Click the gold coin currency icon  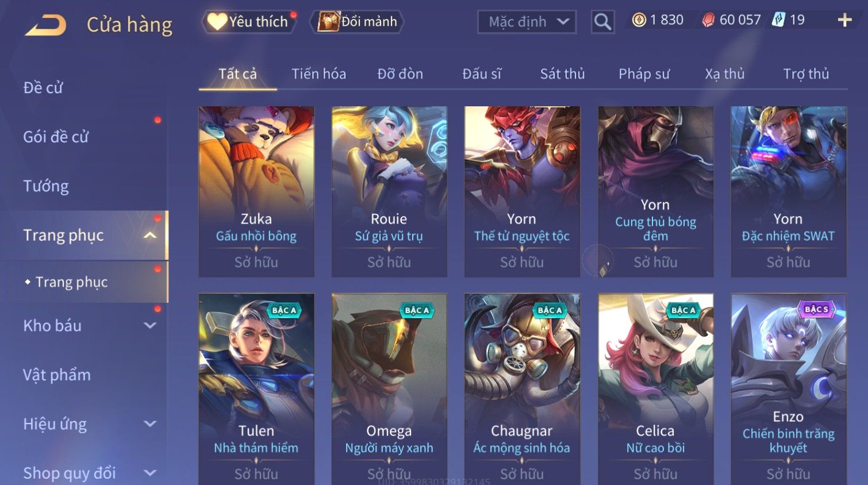coord(639,20)
